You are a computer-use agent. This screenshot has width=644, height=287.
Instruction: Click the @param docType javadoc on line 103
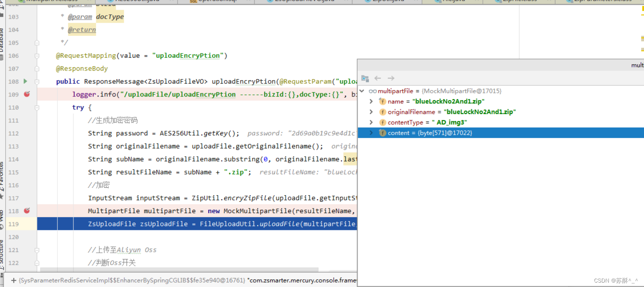96,17
